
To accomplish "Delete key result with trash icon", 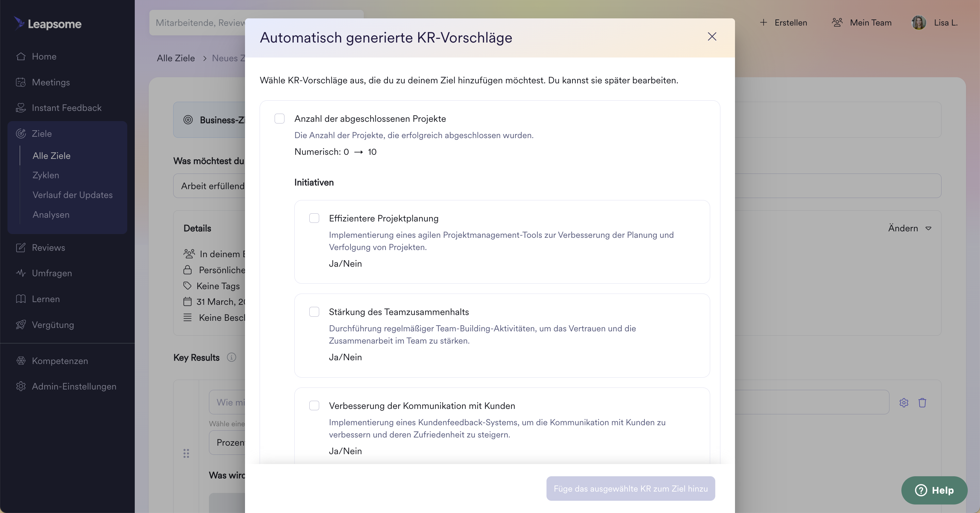I will click(922, 403).
